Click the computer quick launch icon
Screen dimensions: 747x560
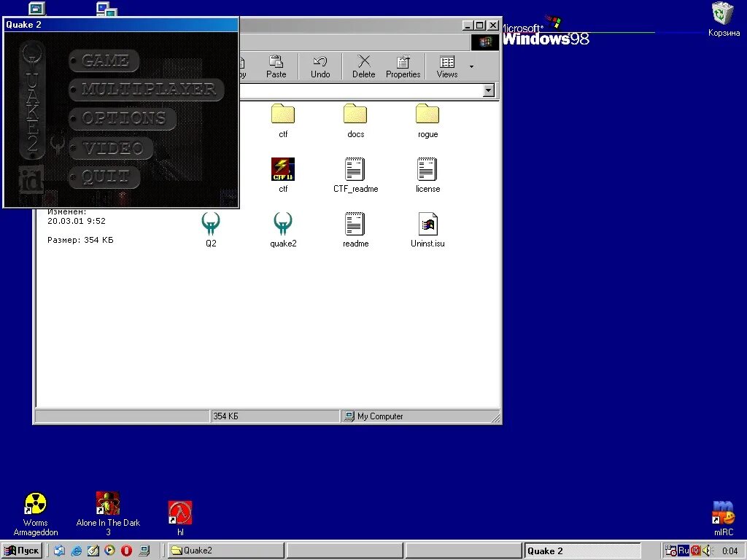[144, 551]
